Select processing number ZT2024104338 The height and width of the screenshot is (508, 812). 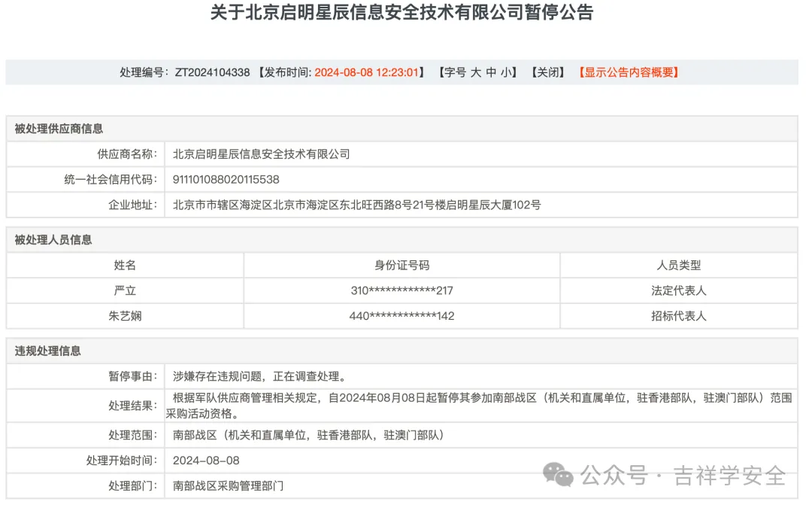coord(212,72)
